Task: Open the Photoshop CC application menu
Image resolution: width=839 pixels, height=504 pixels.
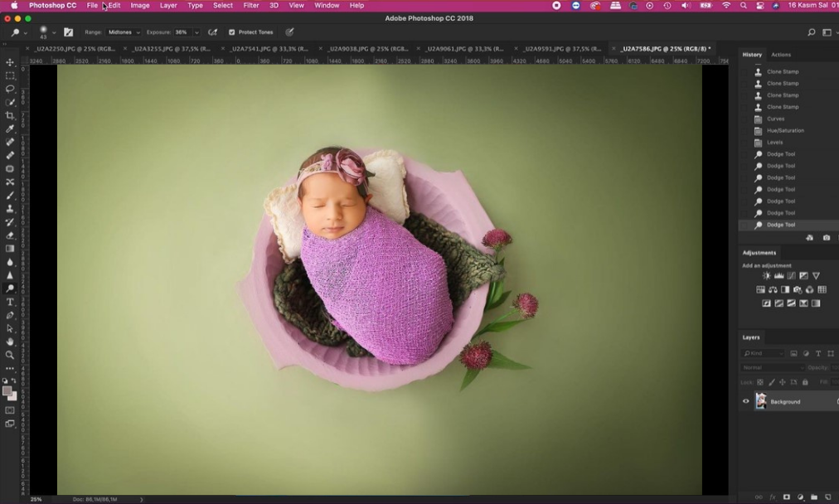Action: (52, 5)
